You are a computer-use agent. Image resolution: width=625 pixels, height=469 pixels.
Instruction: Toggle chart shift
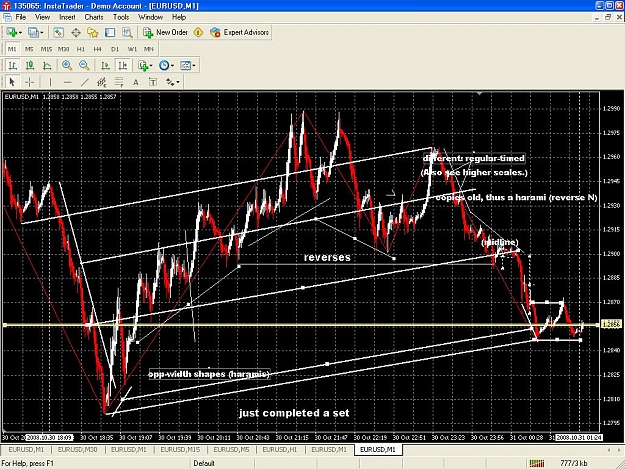123,65
